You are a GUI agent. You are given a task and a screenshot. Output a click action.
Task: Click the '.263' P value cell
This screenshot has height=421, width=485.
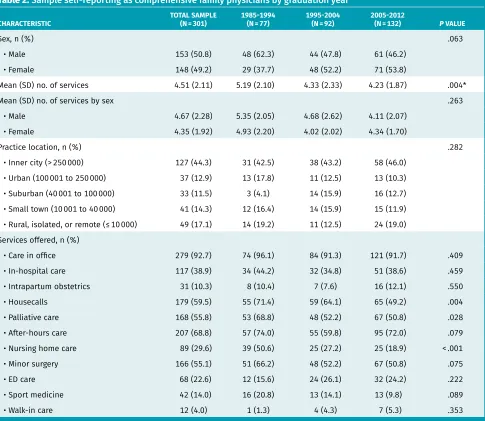[x=455, y=101]
